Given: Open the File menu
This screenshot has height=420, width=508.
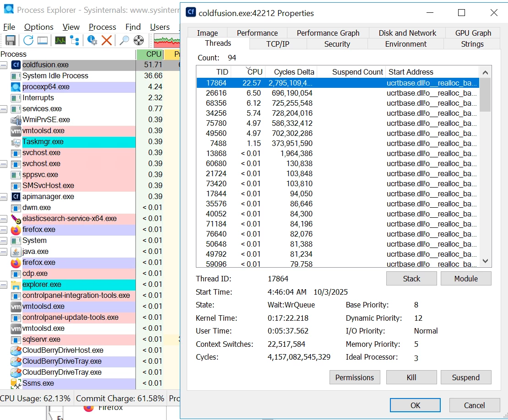Looking at the screenshot, I should click(x=9, y=27).
